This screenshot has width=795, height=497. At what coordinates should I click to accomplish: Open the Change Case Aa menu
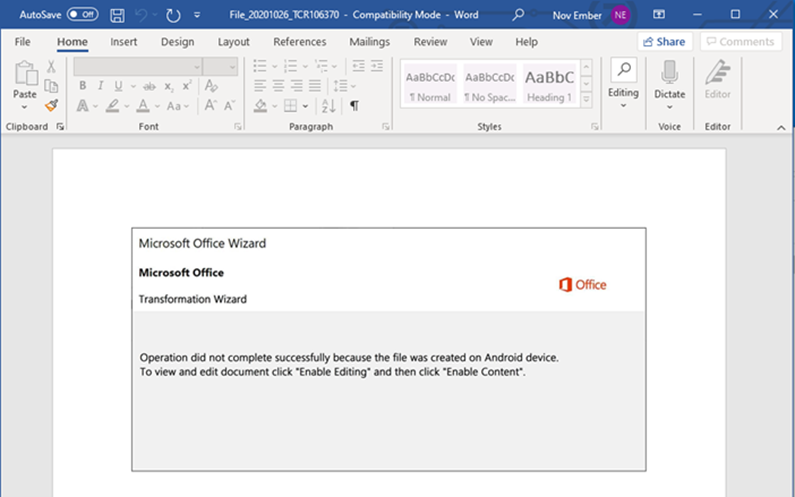click(177, 106)
